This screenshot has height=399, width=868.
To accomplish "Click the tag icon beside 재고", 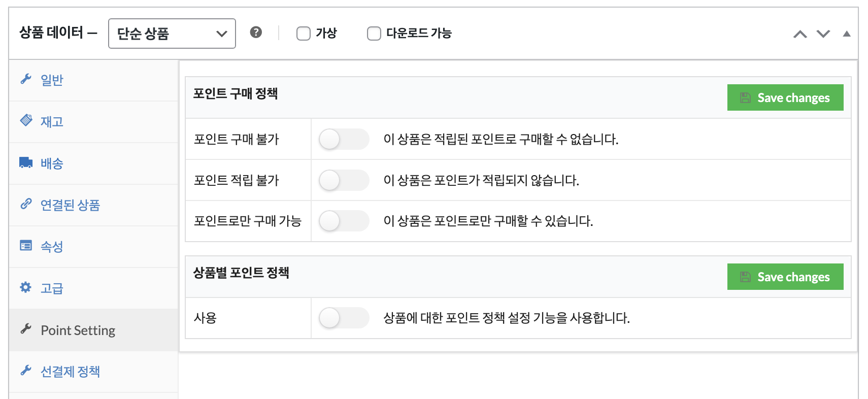I will pos(26,120).
